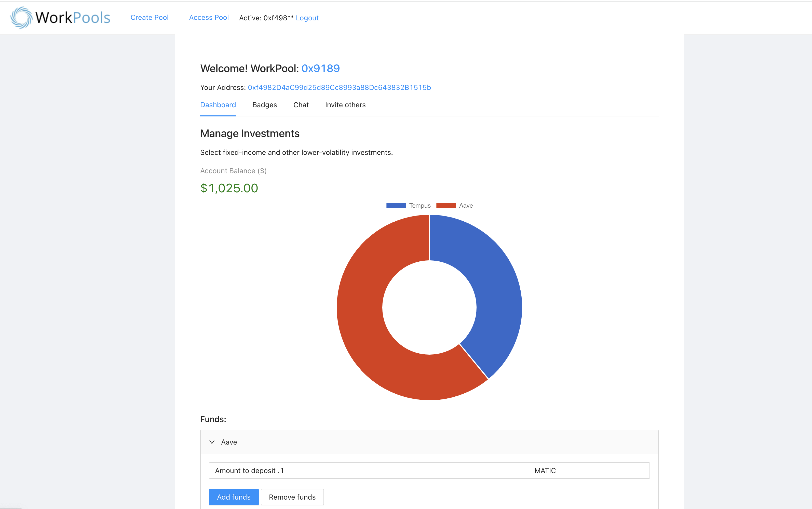The image size is (812, 509).
Task: Toggle the Tempus blue legend swatch
Action: click(396, 206)
